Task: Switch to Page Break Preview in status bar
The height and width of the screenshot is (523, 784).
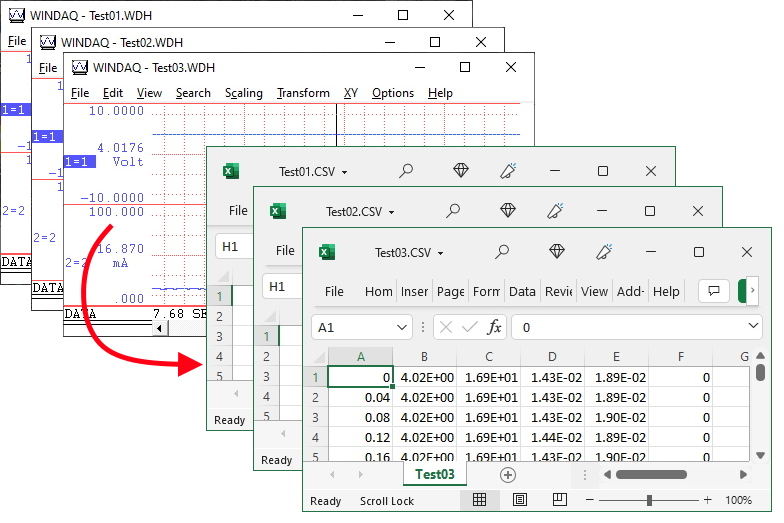Action: tap(560, 499)
